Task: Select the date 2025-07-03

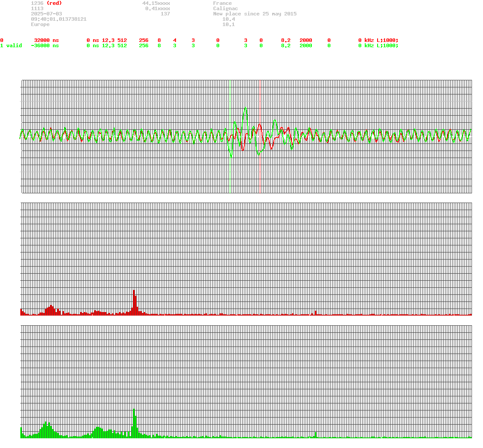Action: click(46, 14)
